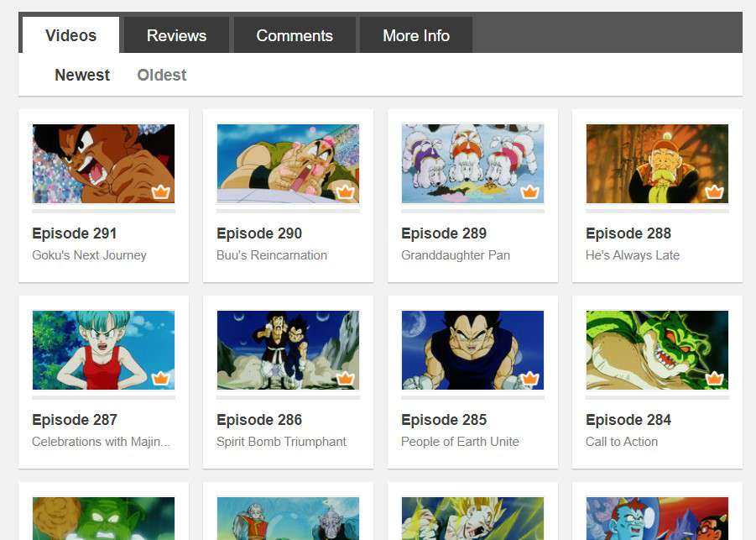Click the premium crown icon on Episode 288
756x540 pixels.
point(715,192)
